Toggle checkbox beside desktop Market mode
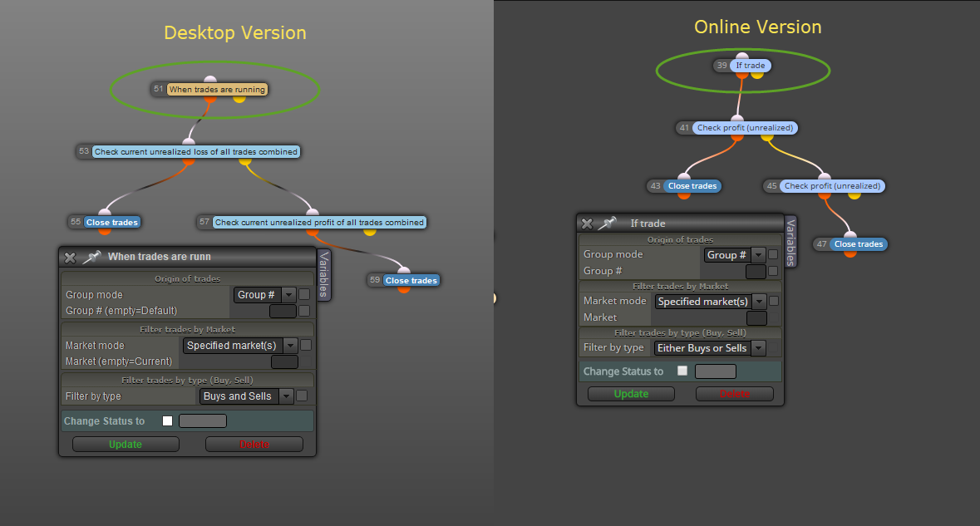 pos(306,345)
